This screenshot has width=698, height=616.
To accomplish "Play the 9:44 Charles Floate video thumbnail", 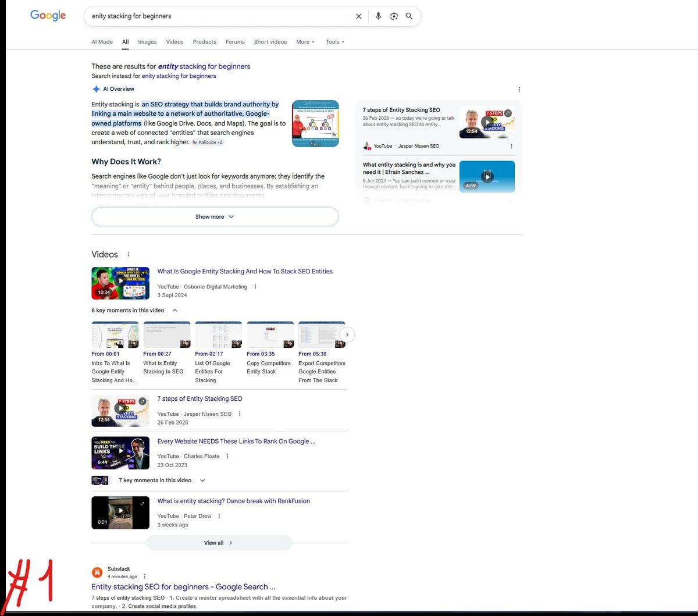I will [x=120, y=453].
